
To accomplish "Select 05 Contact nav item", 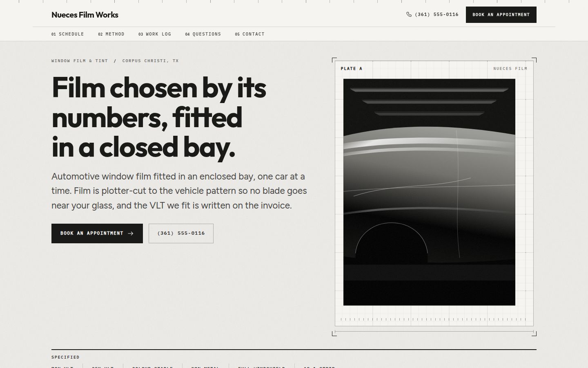I will tap(250, 34).
